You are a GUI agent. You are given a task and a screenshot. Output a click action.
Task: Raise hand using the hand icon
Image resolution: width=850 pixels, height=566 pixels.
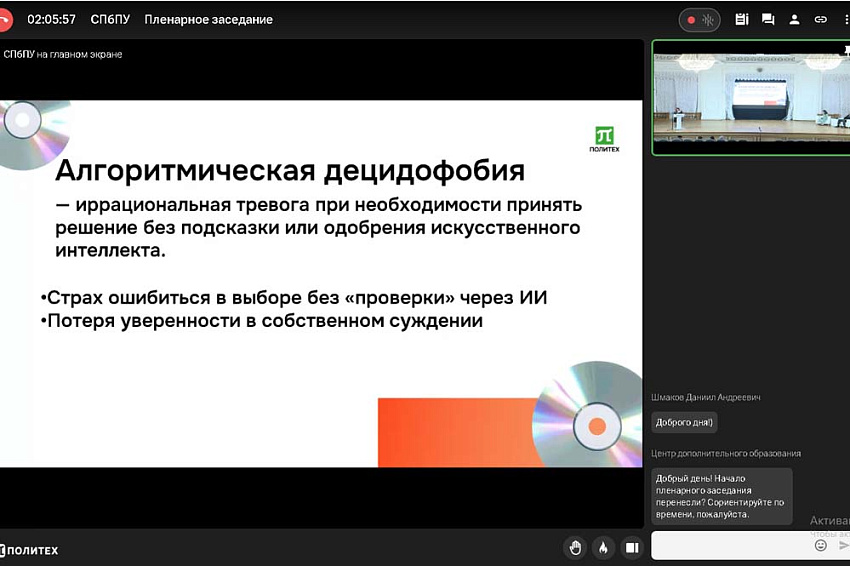pos(575,547)
